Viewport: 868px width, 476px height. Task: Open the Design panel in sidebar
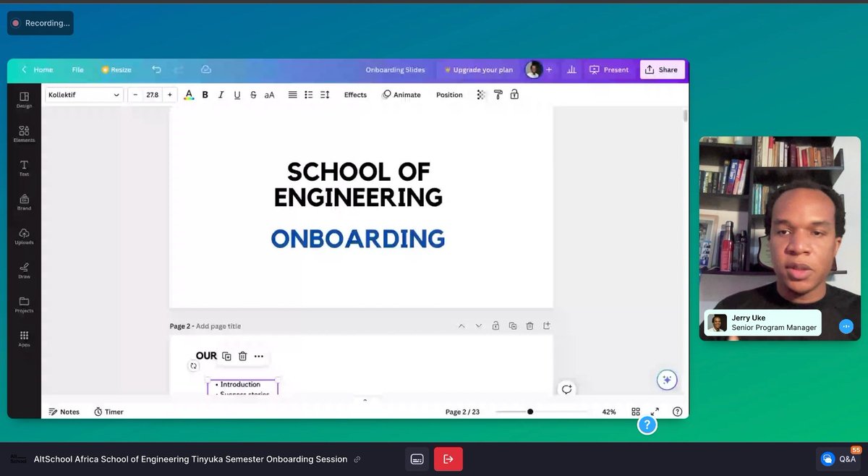click(24, 100)
